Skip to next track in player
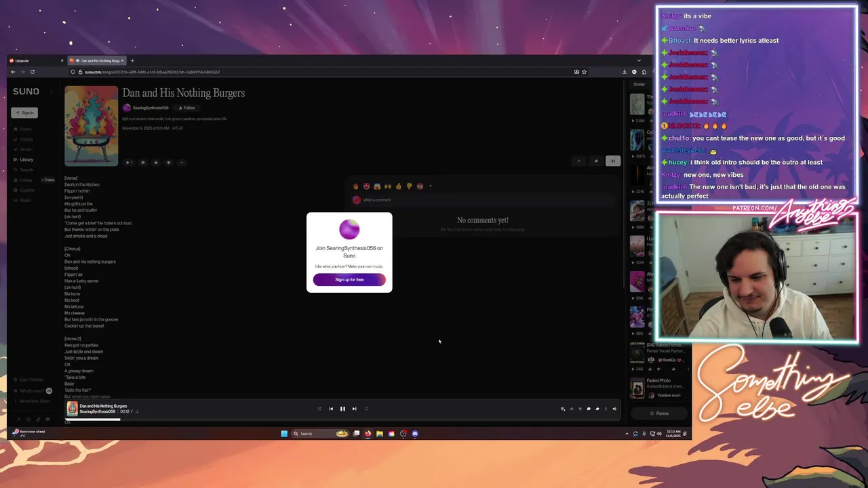The width and height of the screenshot is (868, 488). click(x=354, y=409)
